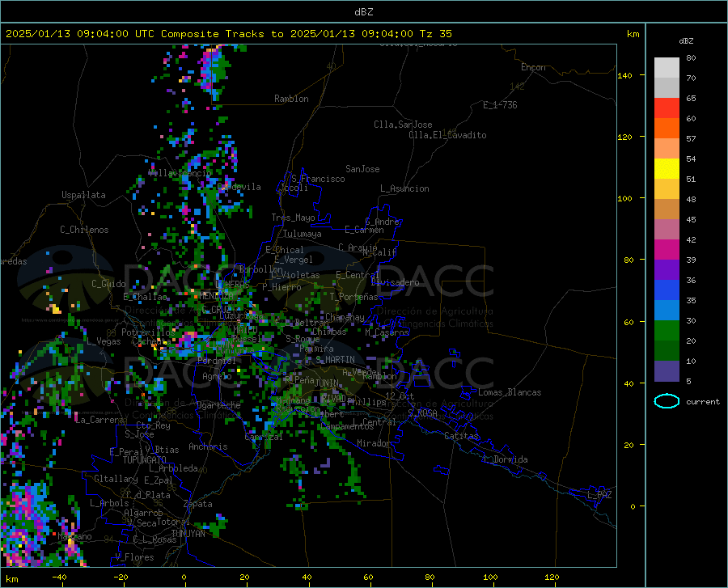Click the 'Potrerillos' map label
728x588 pixels.
pyautogui.click(x=148, y=332)
